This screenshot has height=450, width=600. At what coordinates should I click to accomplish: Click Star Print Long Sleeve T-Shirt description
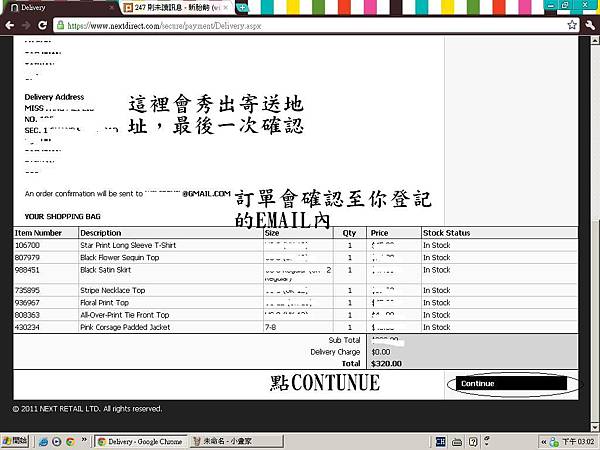(128, 245)
